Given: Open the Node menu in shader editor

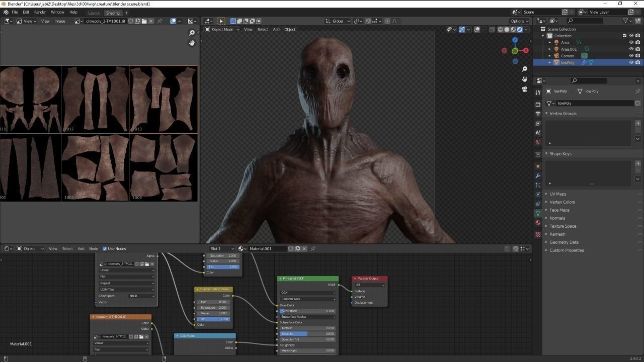Looking at the screenshot, I should tap(94, 248).
